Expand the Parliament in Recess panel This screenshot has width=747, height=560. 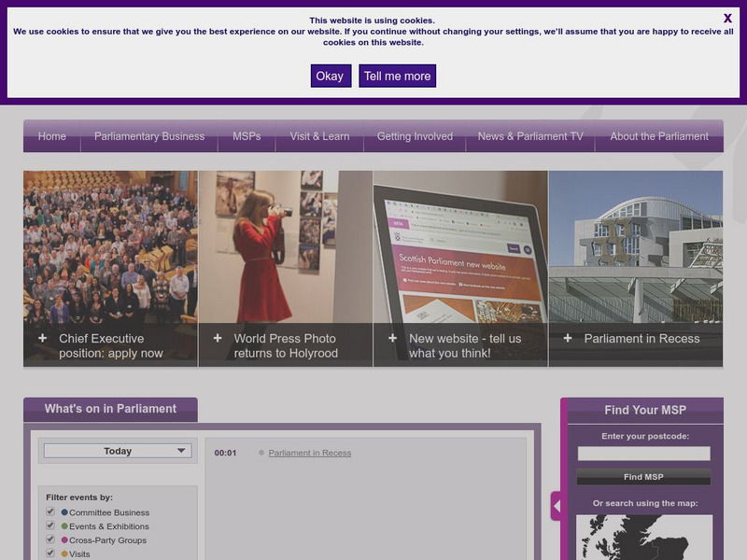click(x=568, y=339)
